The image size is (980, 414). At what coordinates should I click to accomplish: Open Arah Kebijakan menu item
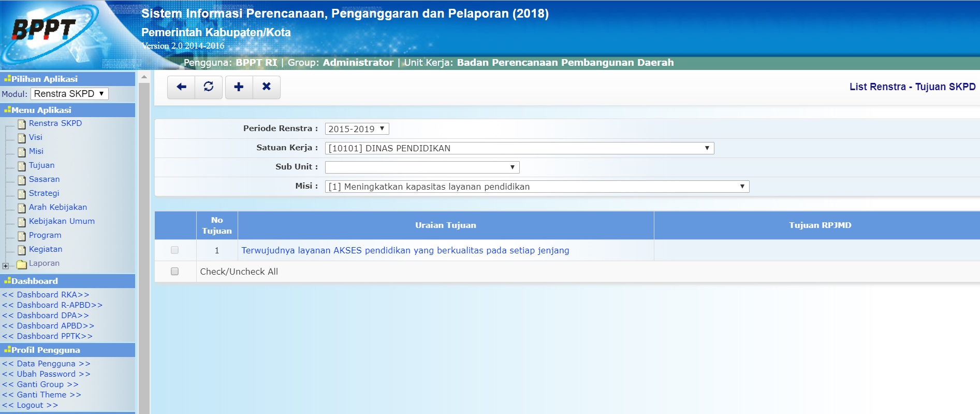pos(58,207)
